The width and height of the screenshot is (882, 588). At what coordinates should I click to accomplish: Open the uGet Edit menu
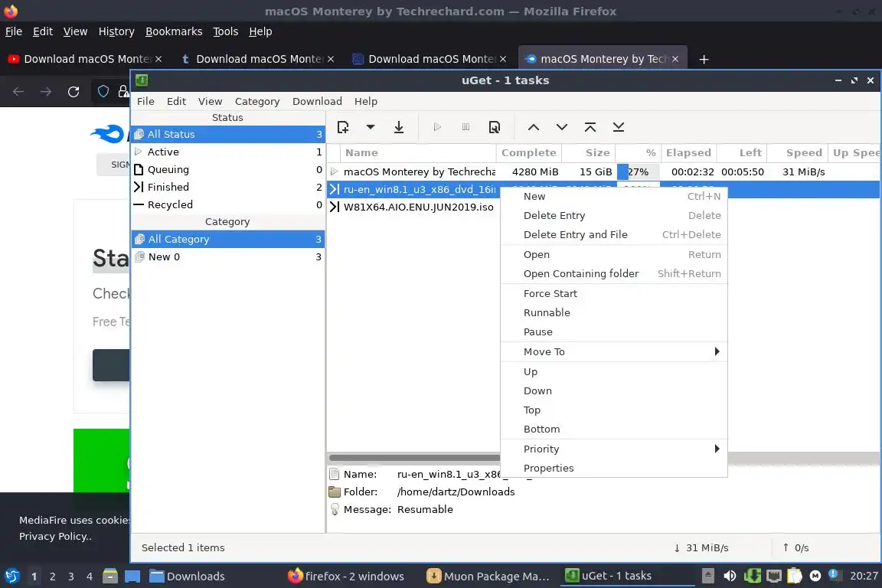coord(176,101)
